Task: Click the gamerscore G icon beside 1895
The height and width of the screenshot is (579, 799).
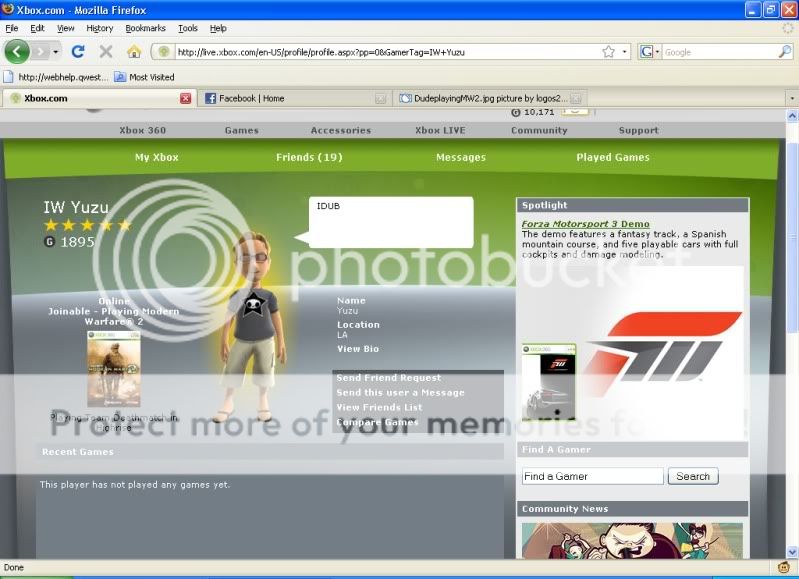Action: [x=49, y=242]
